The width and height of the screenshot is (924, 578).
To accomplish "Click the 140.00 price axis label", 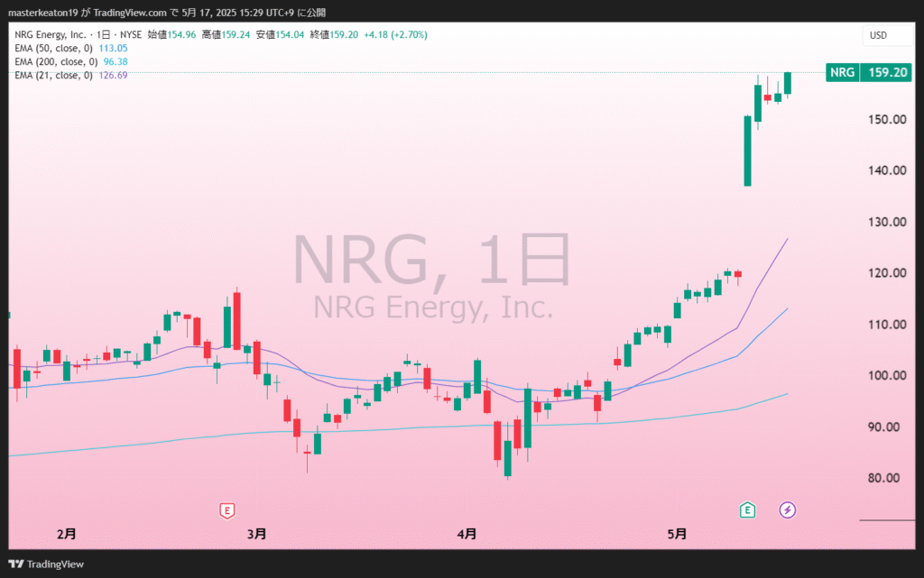I will [x=887, y=170].
